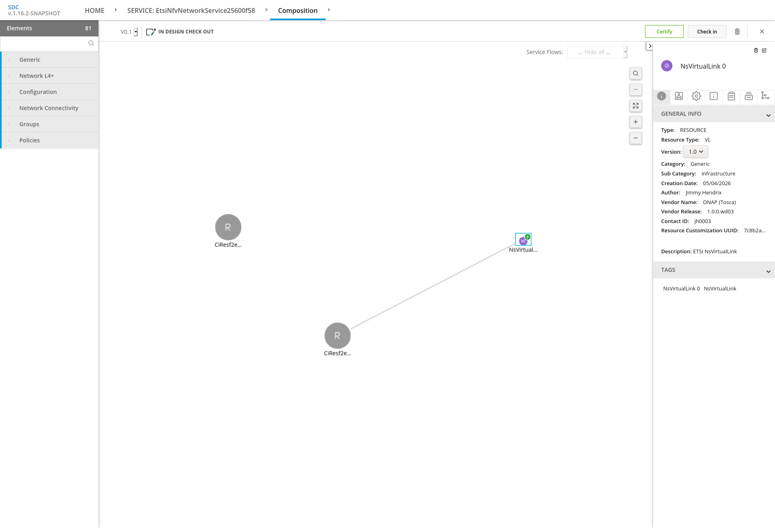The width and height of the screenshot is (775, 532).
Task: Open the deployment artifacts clipboard tab
Action: click(731, 96)
